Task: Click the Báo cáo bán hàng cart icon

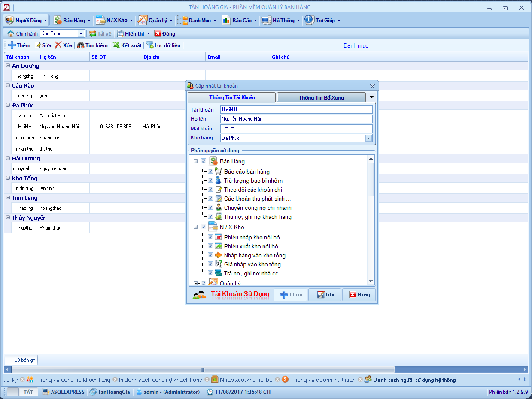Action: [x=219, y=171]
